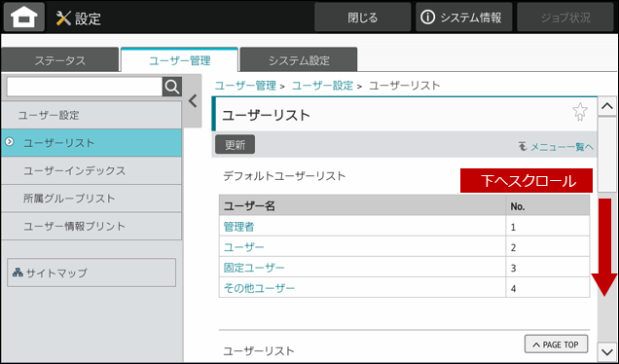Tap the 閉じる button
Screen dimensions: 619x364
pyautogui.click(x=362, y=18)
